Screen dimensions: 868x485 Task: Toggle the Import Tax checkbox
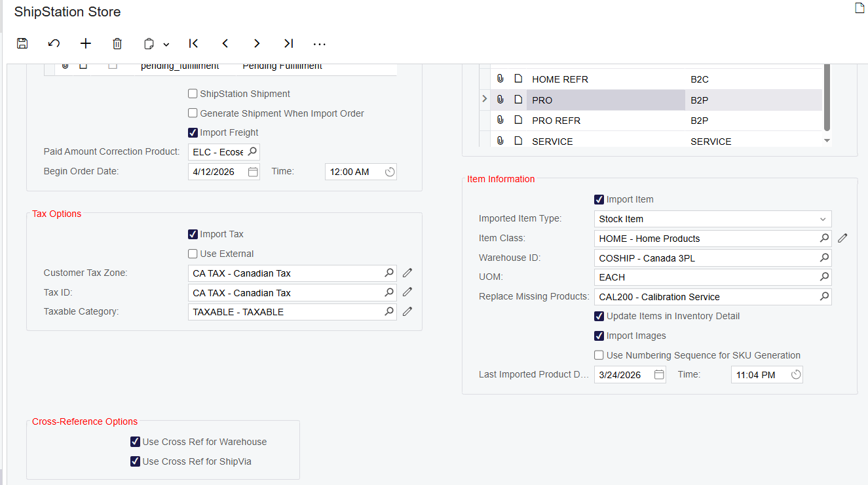(x=193, y=234)
